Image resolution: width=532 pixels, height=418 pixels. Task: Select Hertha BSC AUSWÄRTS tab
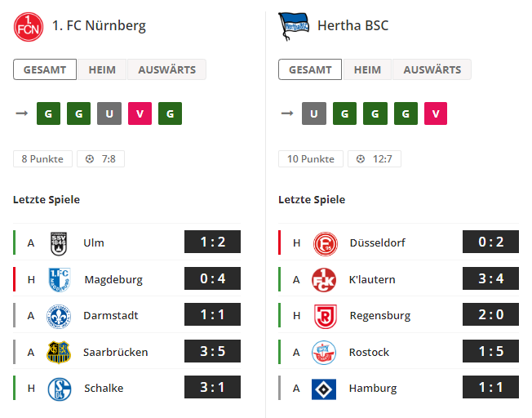pyautogui.click(x=432, y=69)
